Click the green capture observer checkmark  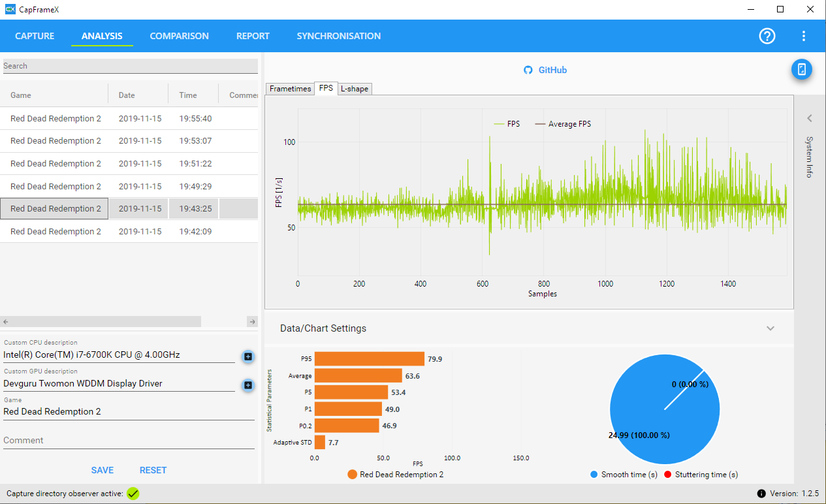(133, 494)
